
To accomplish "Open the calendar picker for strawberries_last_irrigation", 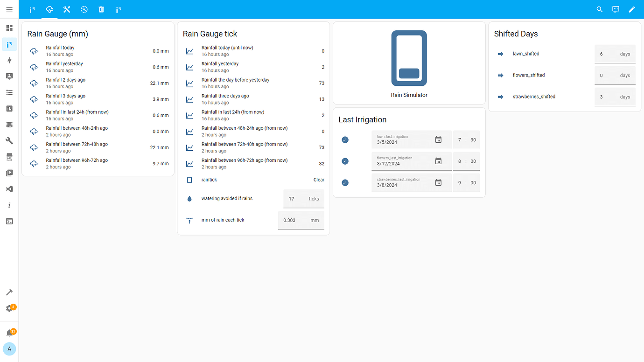I will [438, 182].
